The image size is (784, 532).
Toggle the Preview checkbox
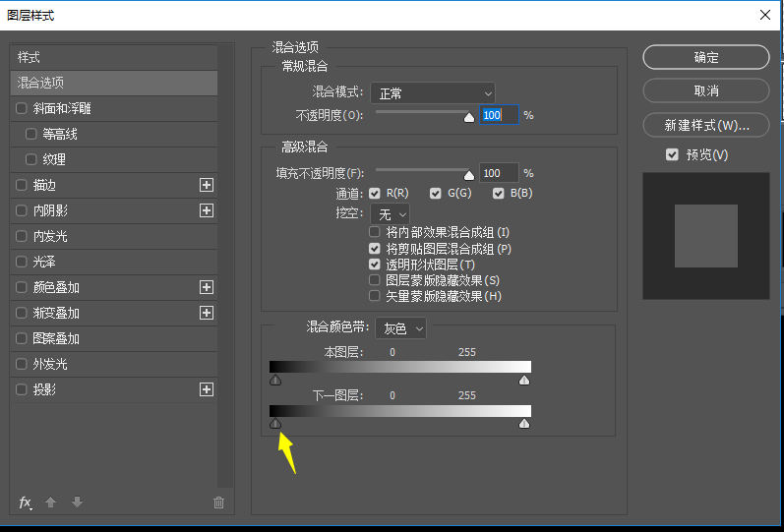tap(672, 155)
